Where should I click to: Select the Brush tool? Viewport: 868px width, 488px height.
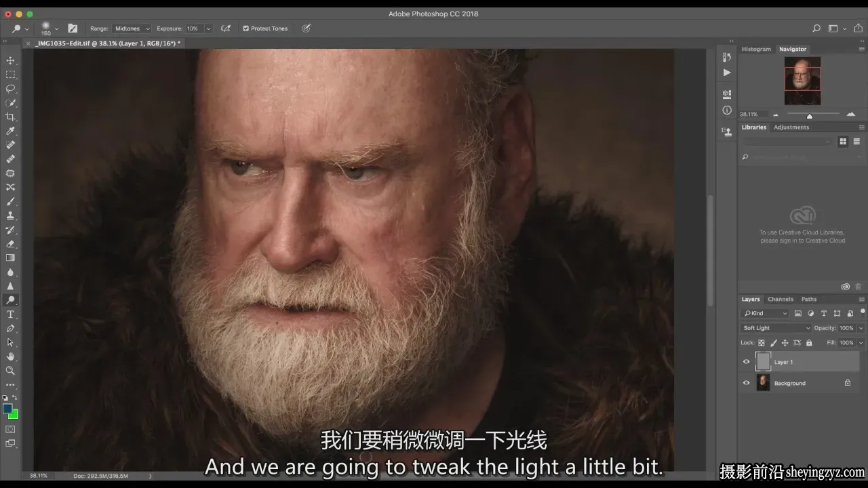pos(10,201)
